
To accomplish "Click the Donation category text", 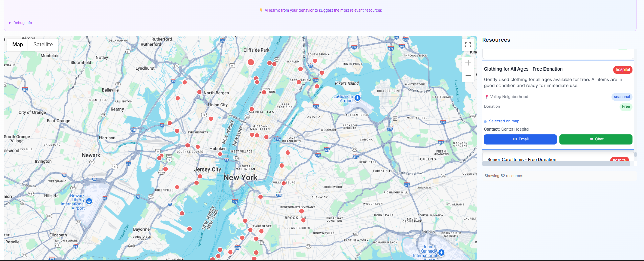I will pos(492,106).
